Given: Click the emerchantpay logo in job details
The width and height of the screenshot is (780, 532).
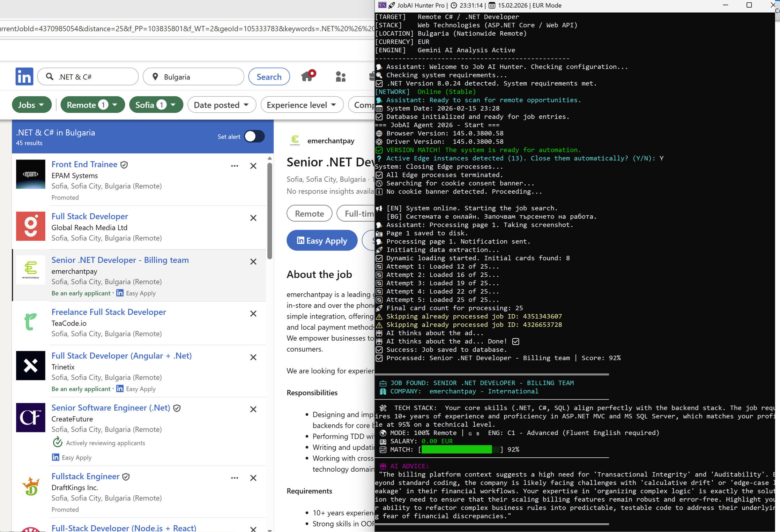Looking at the screenshot, I should point(295,141).
